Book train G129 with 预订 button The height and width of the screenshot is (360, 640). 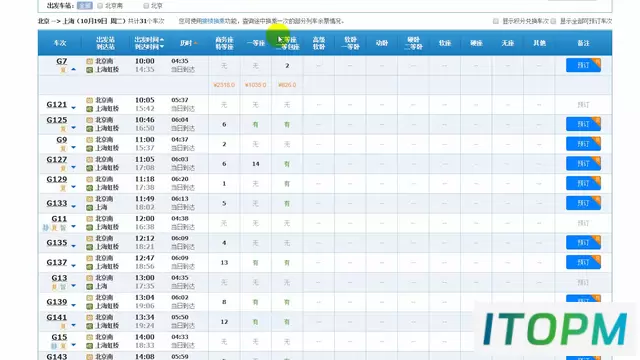pos(583,183)
